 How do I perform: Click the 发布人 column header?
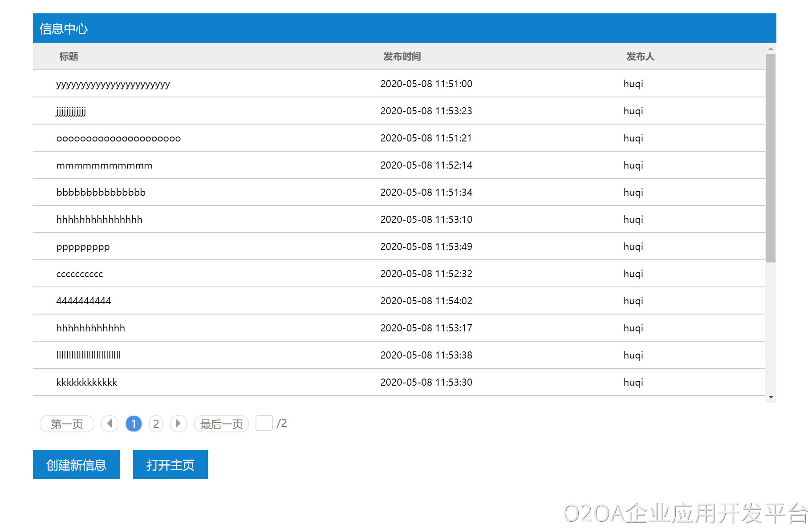[x=640, y=56]
